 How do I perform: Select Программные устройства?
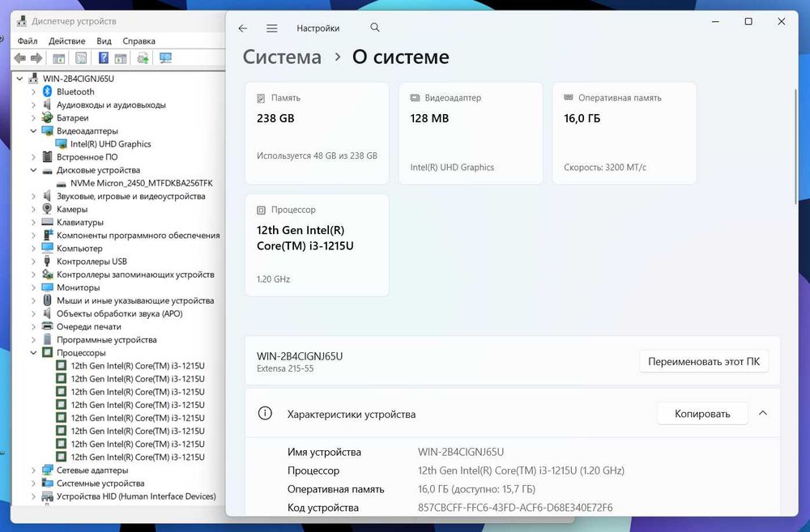[106, 339]
